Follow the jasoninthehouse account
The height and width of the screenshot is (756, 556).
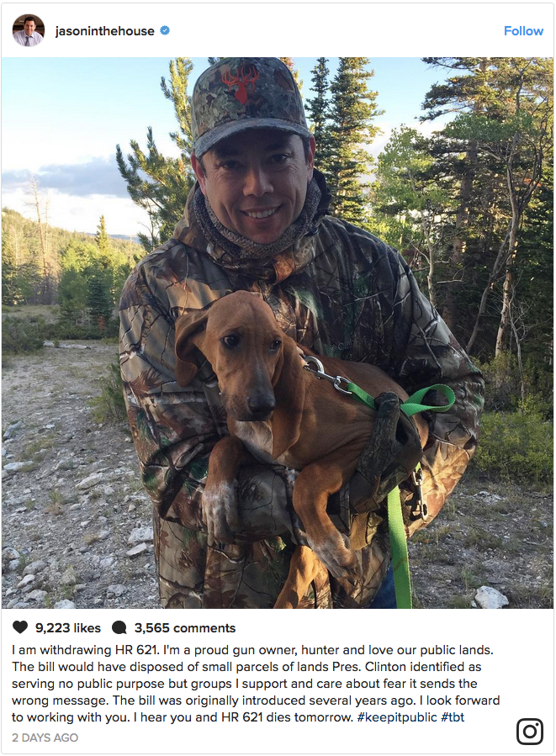(523, 31)
